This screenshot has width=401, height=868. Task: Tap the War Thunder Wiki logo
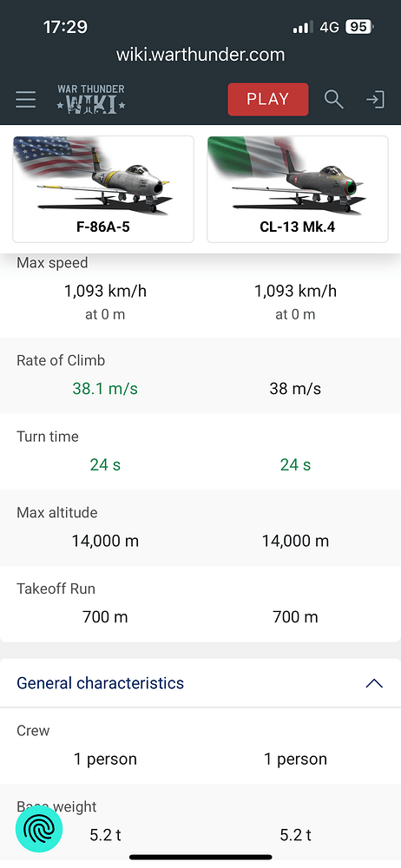91,100
